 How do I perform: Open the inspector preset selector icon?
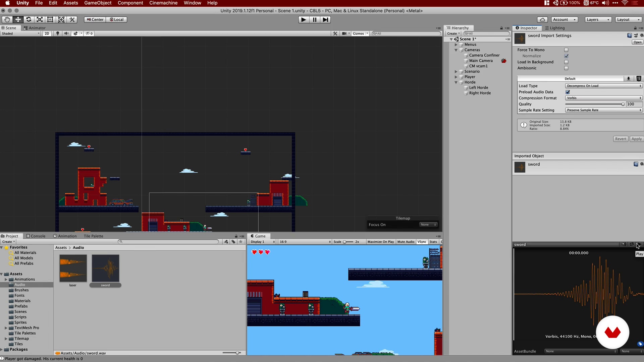pyautogui.click(x=636, y=36)
